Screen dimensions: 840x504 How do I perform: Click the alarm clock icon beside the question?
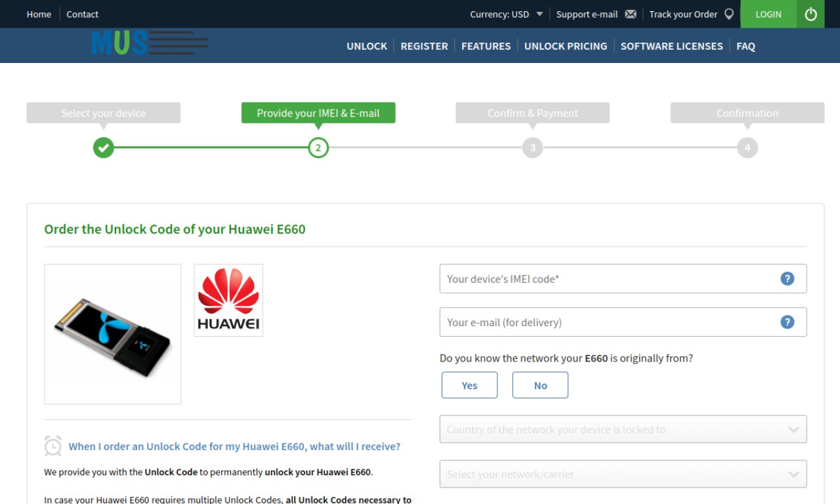tap(52, 446)
